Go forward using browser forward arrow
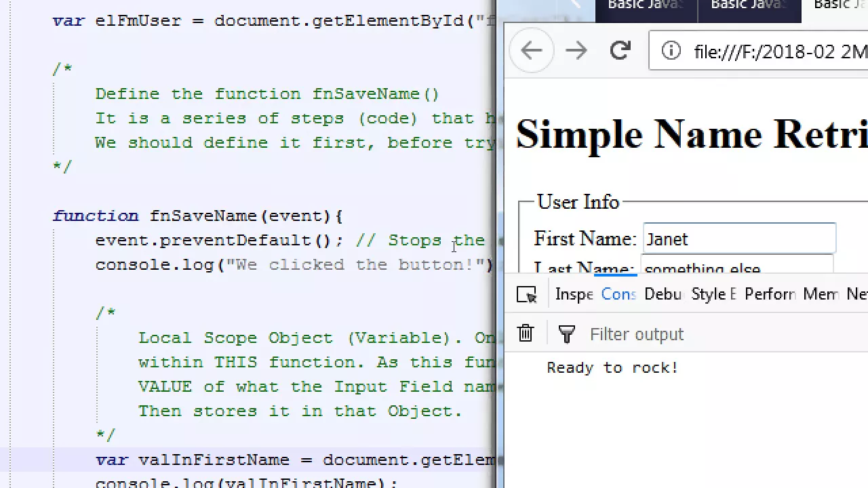This screenshot has height=488, width=868. tap(576, 51)
